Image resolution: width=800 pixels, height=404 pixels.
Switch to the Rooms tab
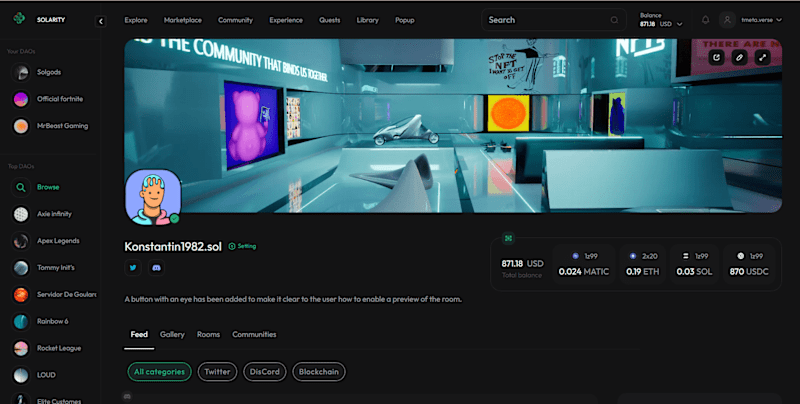tap(208, 335)
